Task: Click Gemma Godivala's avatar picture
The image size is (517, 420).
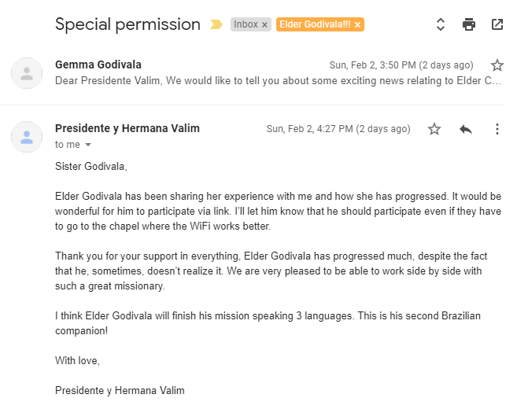Action: click(x=27, y=73)
